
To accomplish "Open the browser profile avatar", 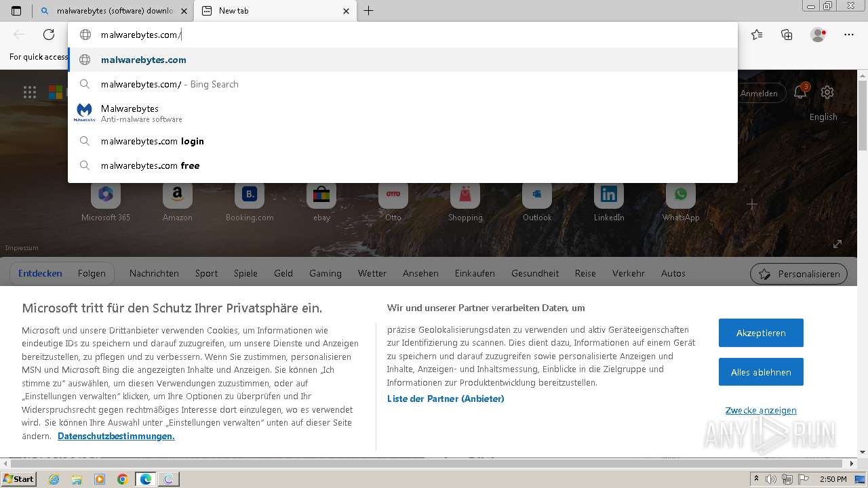I will pos(818,35).
